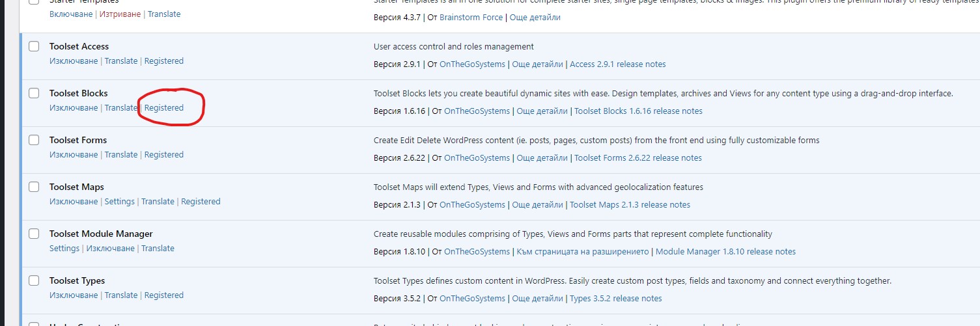The image size is (980, 326).
Task: Select the Toolset Blocks plugin name
Action: pyautogui.click(x=79, y=93)
